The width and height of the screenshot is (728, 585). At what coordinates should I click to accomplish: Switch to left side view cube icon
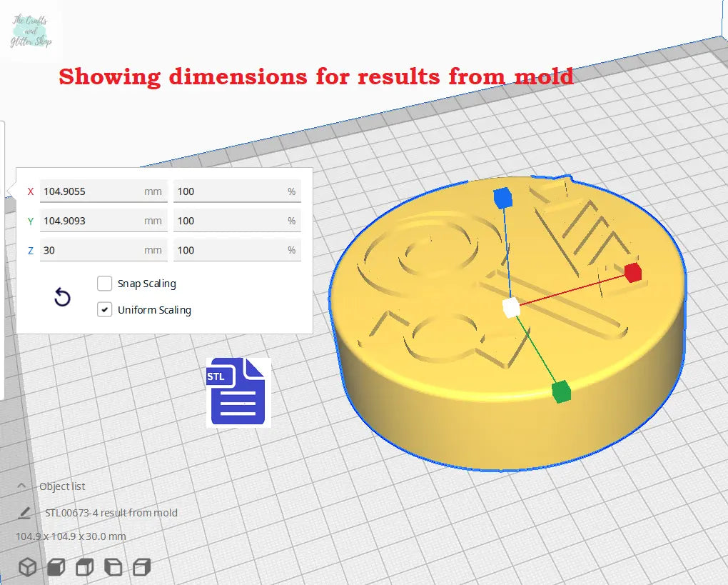pos(113,567)
